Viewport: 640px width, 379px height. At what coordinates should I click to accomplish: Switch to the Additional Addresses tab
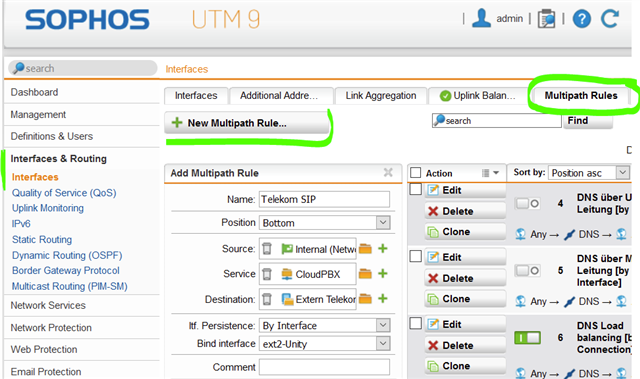[x=281, y=95]
